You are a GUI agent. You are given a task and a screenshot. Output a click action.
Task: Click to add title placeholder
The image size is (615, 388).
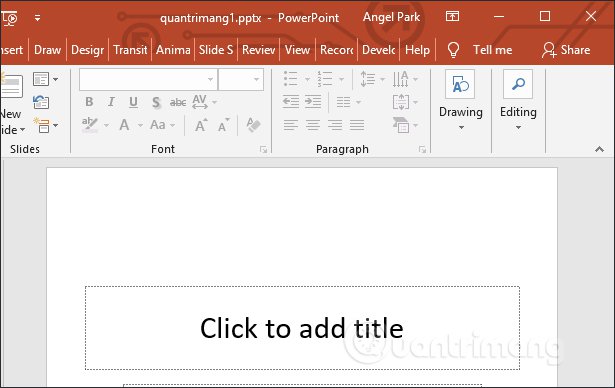302,328
